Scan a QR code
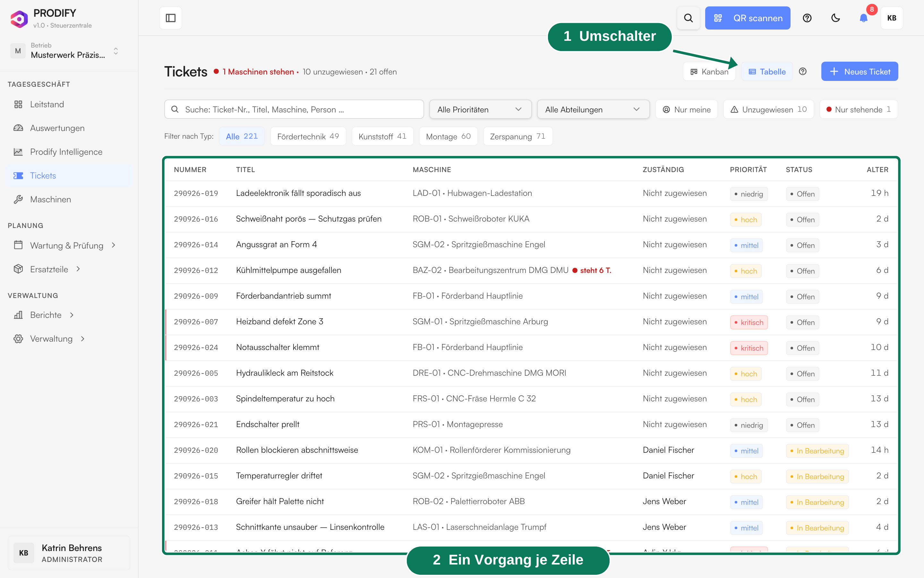Image resolution: width=924 pixels, height=578 pixels. point(747,18)
